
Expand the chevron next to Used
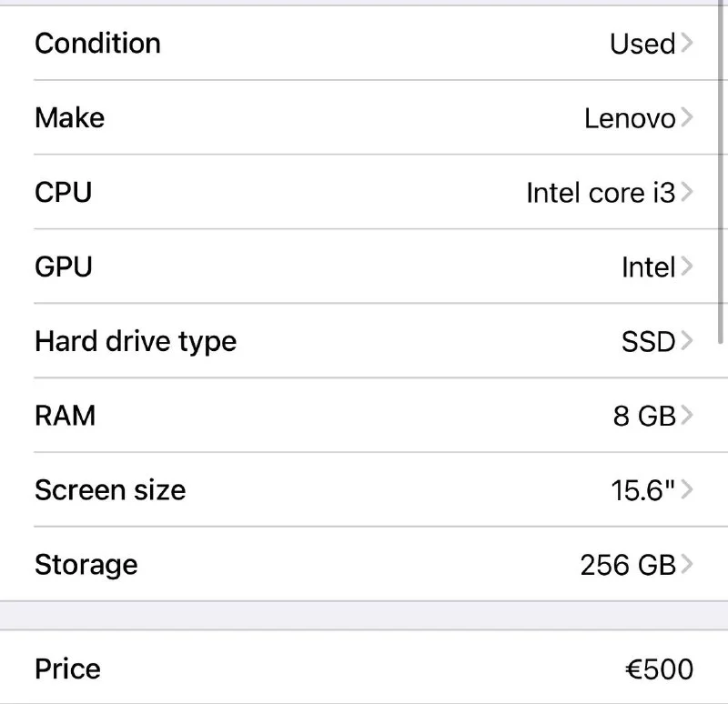point(686,44)
